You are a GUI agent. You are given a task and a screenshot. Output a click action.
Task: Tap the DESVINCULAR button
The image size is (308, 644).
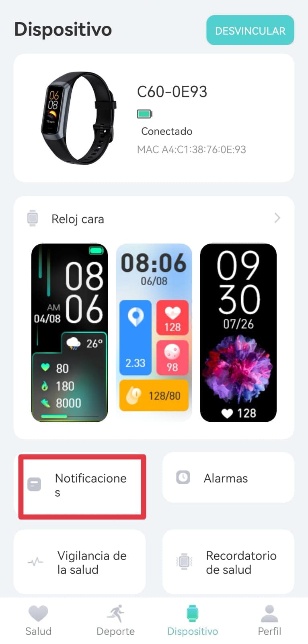(250, 31)
